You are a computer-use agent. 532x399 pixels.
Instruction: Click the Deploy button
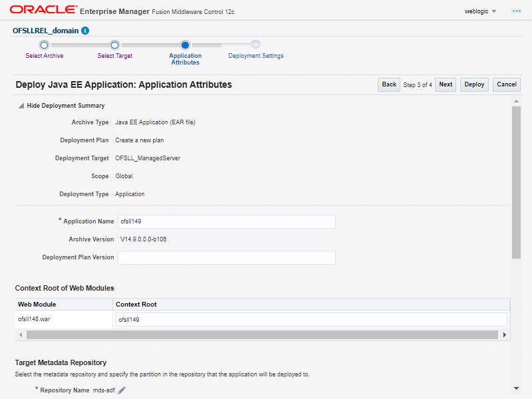474,84
